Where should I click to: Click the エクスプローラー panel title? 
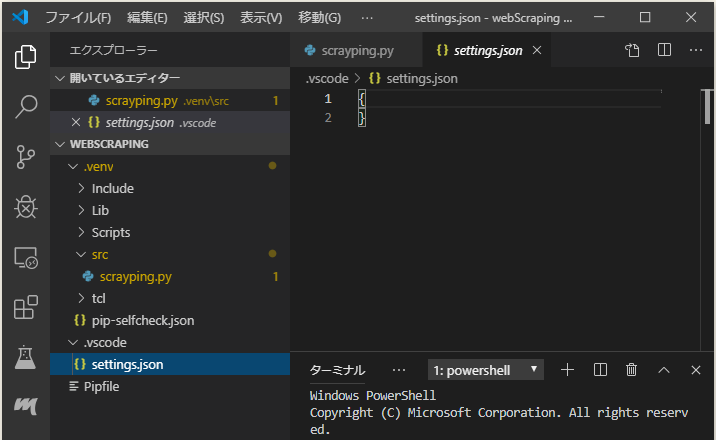pyautogui.click(x=113, y=50)
